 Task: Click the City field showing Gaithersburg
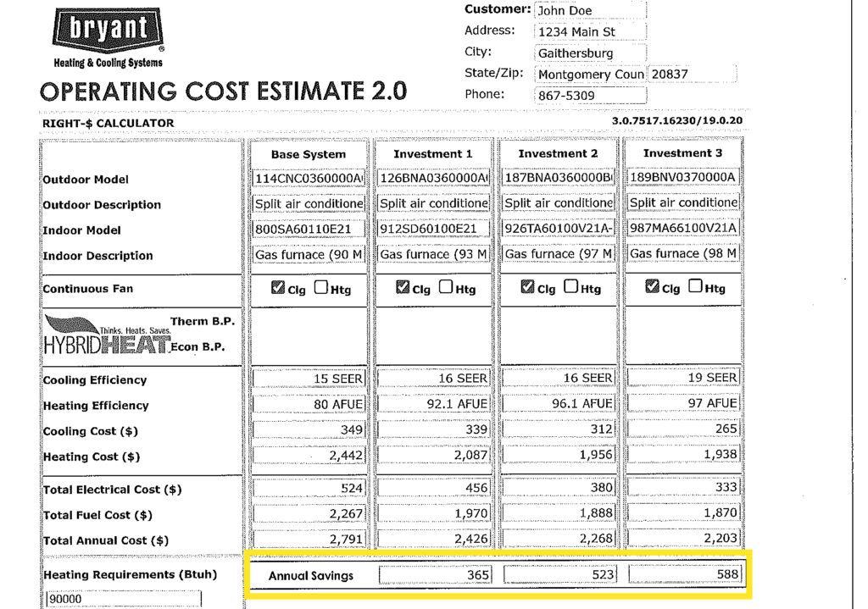(590, 53)
